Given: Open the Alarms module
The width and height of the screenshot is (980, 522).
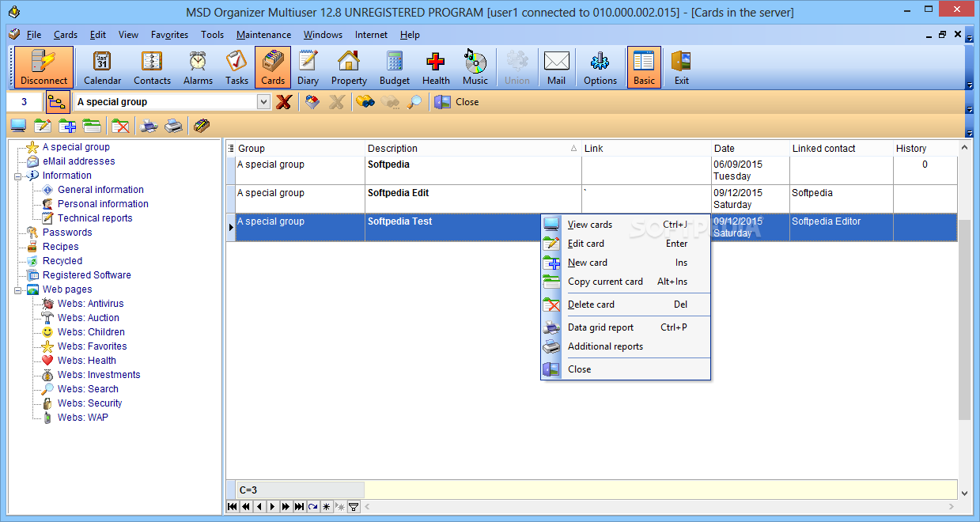Looking at the screenshot, I should coord(198,67).
